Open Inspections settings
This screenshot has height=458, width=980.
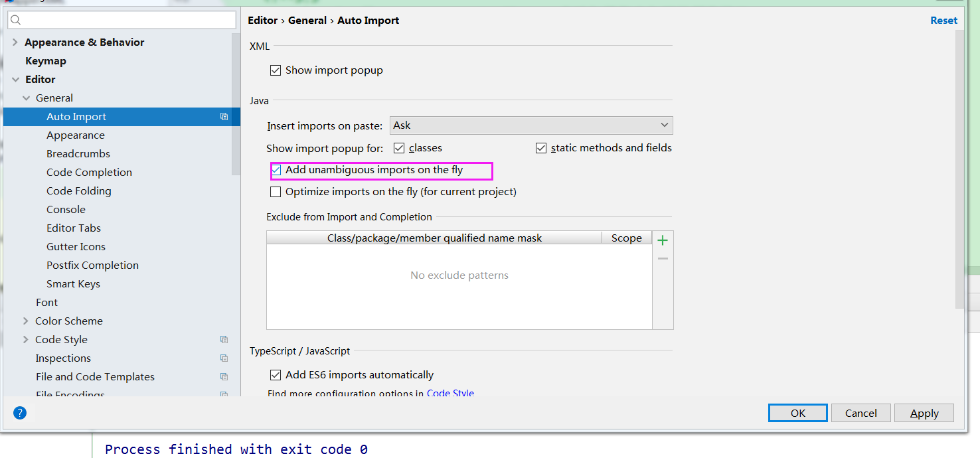click(x=63, y=358)
